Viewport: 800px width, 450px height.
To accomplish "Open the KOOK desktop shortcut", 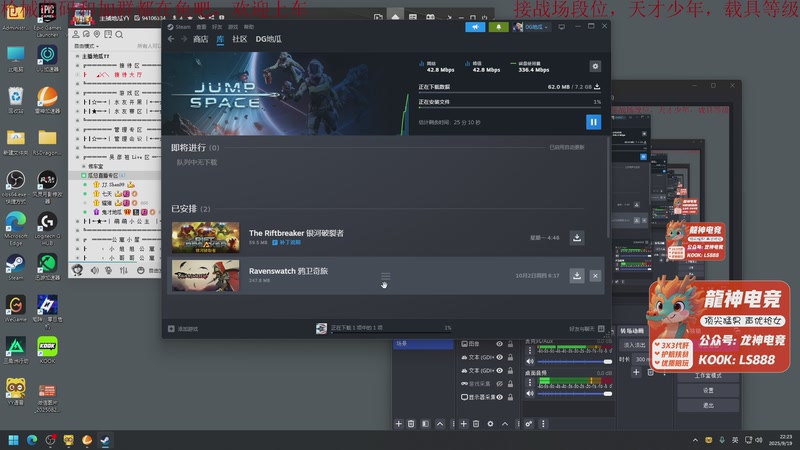I will [x=47, y=351].
